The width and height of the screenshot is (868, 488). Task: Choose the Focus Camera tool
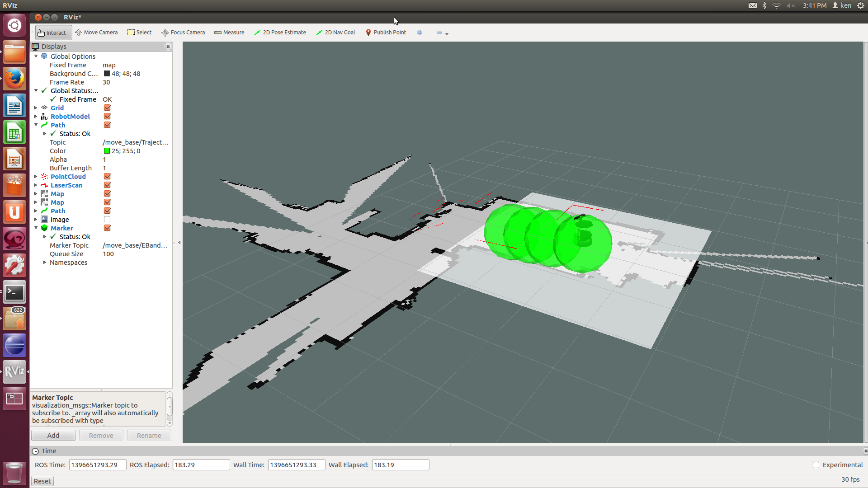click(x=183, y=33)
